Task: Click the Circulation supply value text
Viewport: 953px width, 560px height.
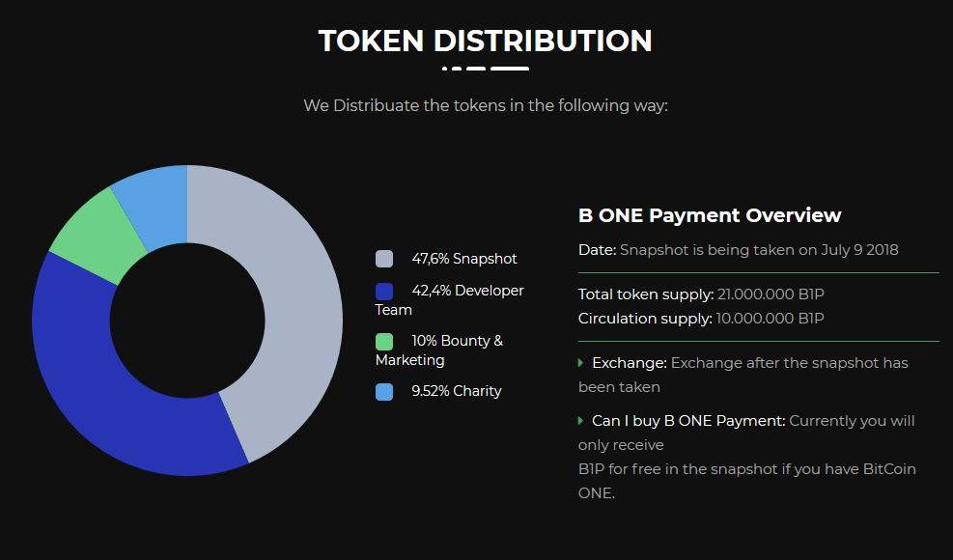Action: [771, 318]
